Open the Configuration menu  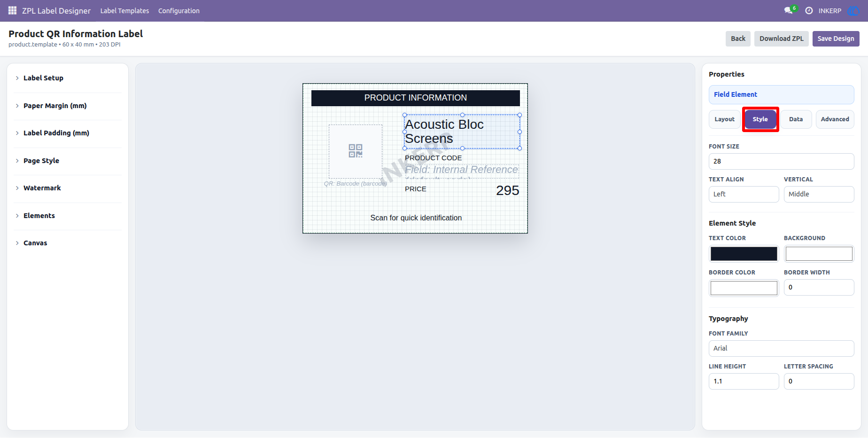pos(178,11)
